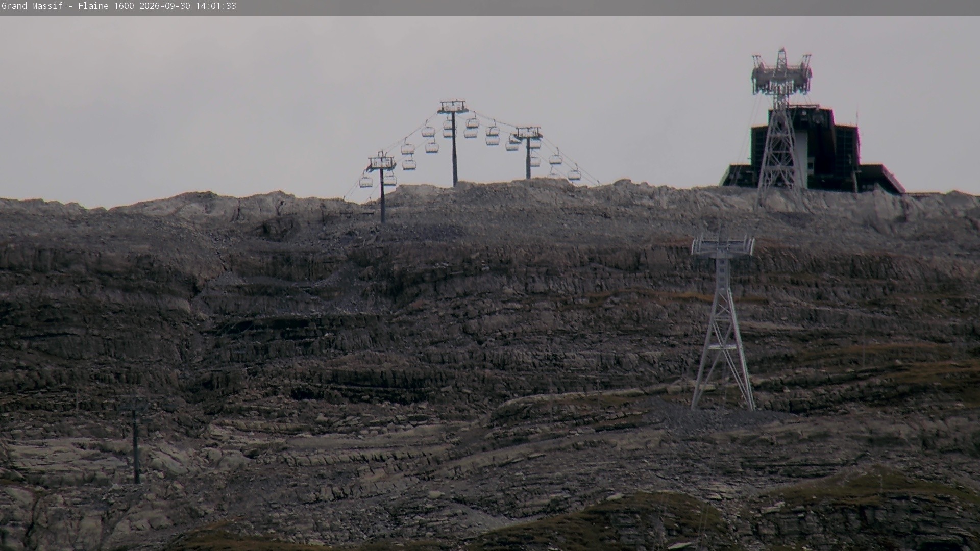This screenshot has width=980, height=551.
Task: Click the 14:01:33 time stamp
Action: [x=216, y=6]
